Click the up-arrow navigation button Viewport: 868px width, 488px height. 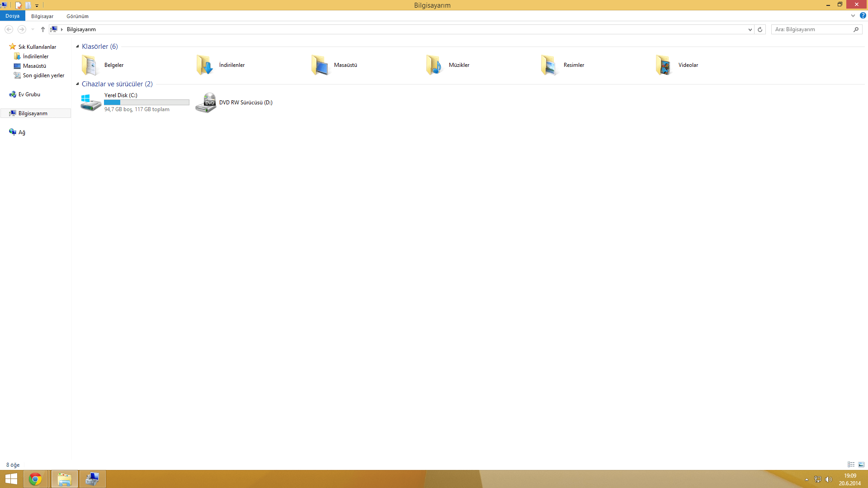point(43,29)
